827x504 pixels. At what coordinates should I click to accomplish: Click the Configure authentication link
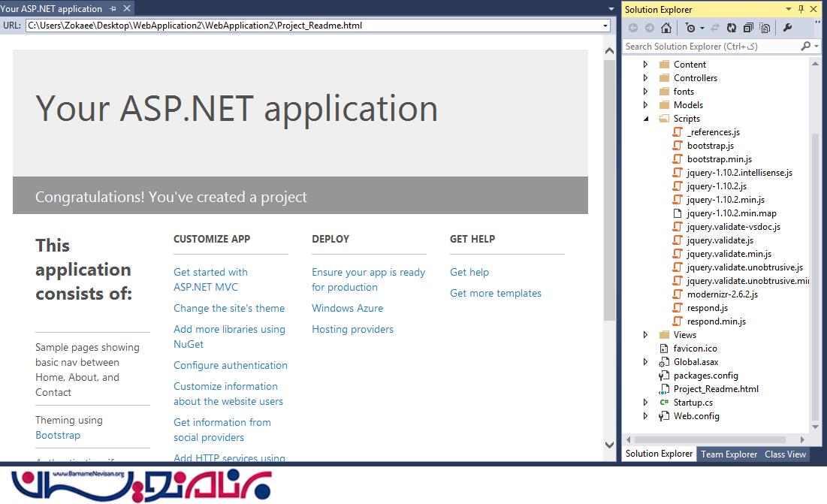tap(230, 365)
